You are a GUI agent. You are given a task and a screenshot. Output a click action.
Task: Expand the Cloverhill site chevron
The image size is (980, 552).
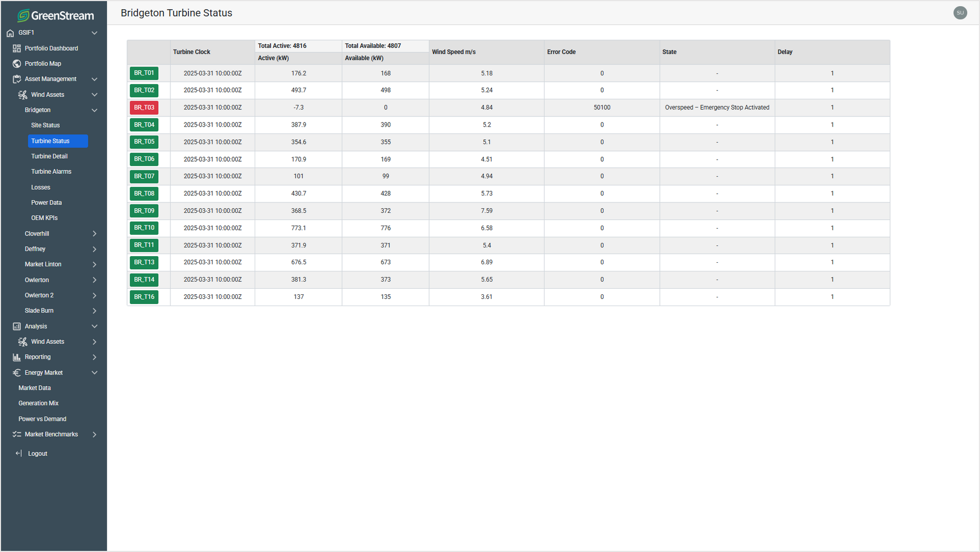tap(94, 234)
